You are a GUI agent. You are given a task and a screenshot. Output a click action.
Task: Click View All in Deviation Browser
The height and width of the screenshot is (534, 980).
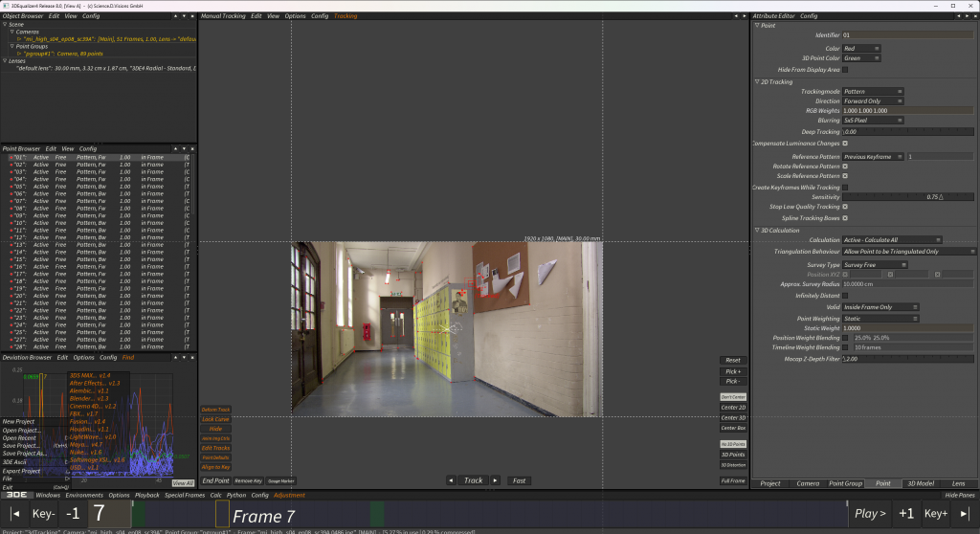tap(183, 483)
